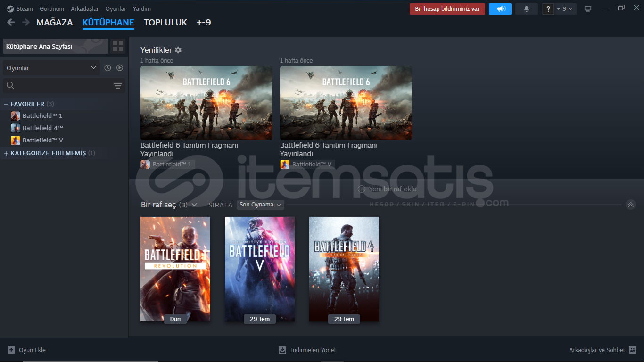Open the Oyunlar filter dropdown

point(51,68)
